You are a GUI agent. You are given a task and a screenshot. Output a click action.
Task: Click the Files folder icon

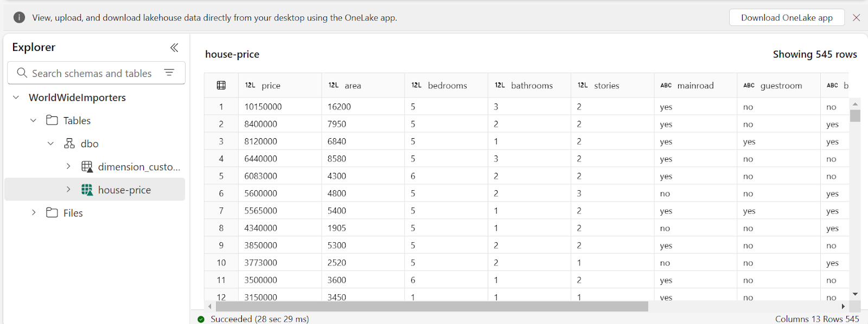(52, 212)
